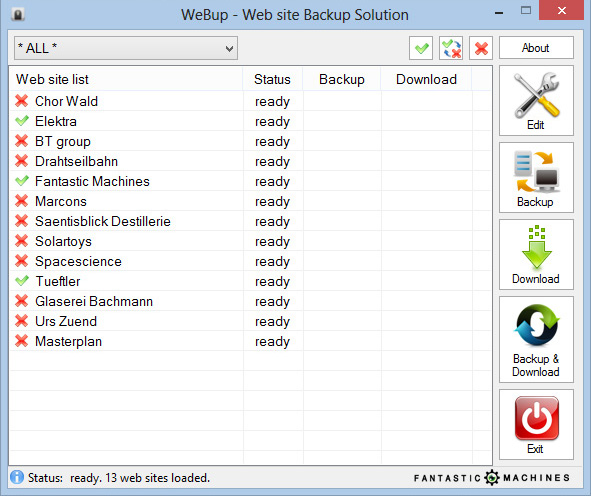Screen dimensions: 591x496
Task: Click the Download column header
Action: coord(426,79)
